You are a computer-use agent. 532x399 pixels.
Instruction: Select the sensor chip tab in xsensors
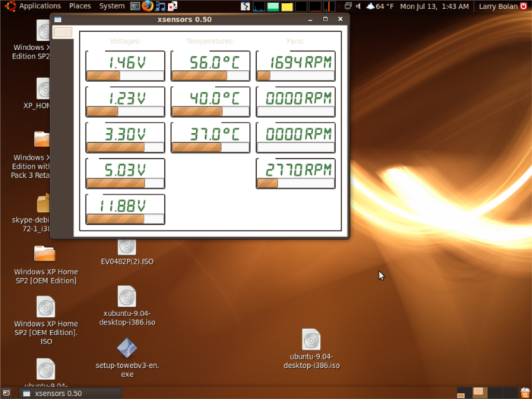pyautogui.click(x=63, y=33)
